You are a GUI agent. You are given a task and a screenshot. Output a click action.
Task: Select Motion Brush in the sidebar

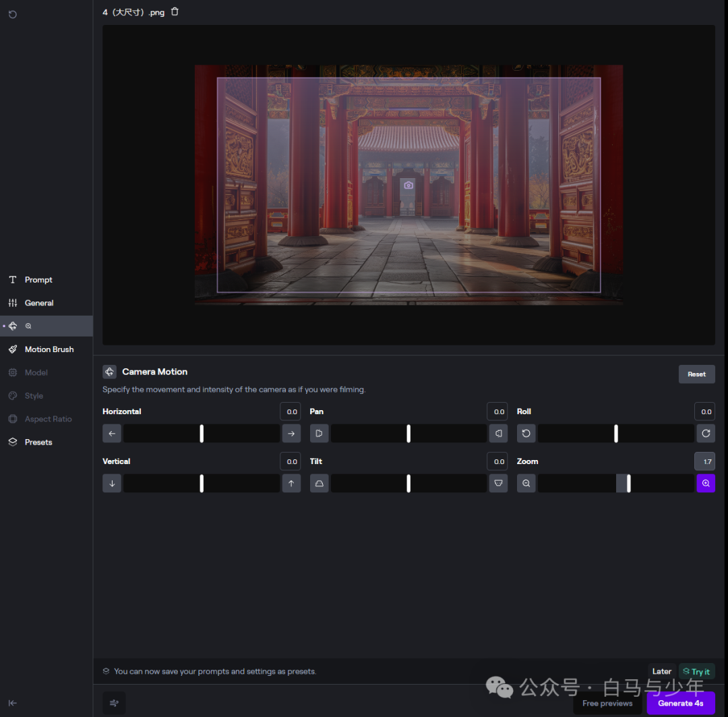(49, 349)
